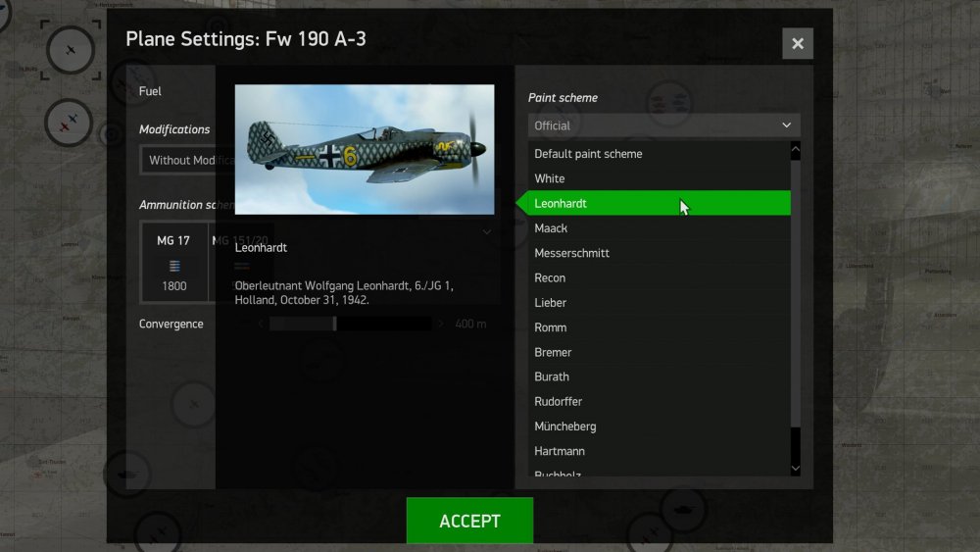Click the scrollbar up arrow in paint list
The width and height of the screenshot is (980, 552).
click(x=795, y=149)
